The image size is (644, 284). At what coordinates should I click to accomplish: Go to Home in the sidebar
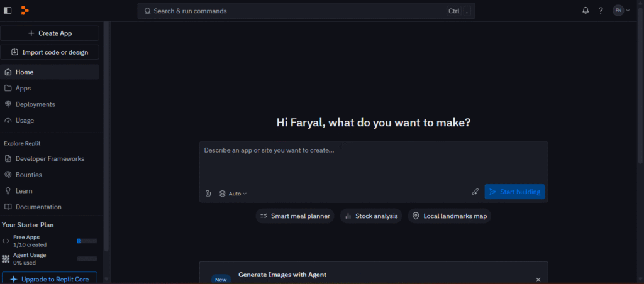[x=50, y=72]
